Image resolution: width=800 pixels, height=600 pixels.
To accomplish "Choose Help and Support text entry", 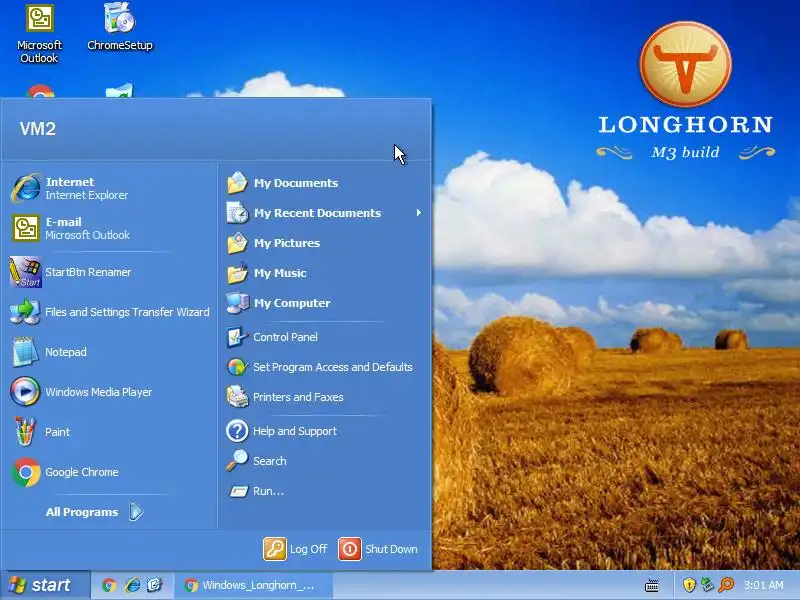I will point(295,431).
